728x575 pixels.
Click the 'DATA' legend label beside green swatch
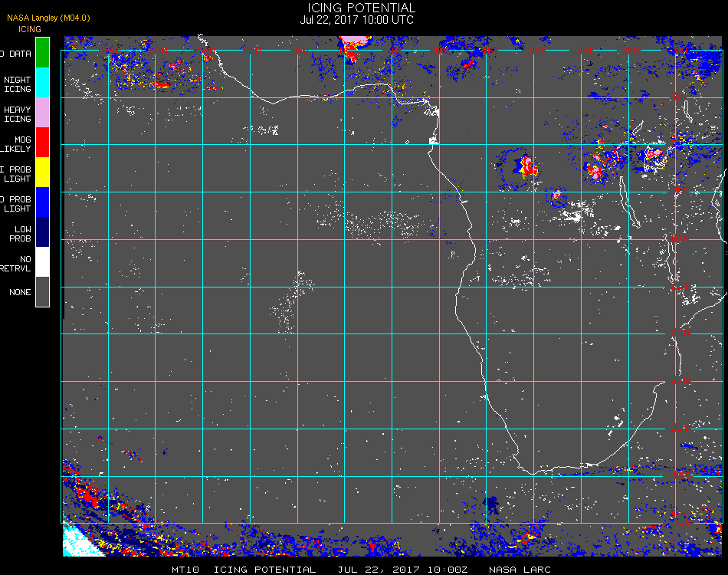[x=20, y=54]
